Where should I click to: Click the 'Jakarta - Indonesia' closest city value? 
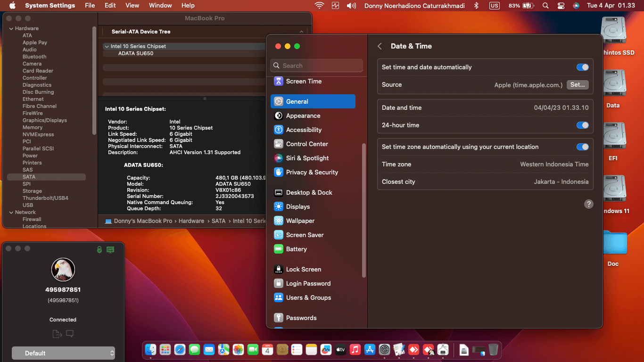[x=561, y=182]
